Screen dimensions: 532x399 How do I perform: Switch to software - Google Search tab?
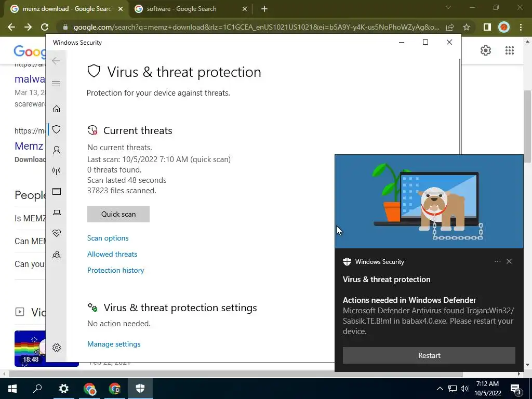point(191,9)
